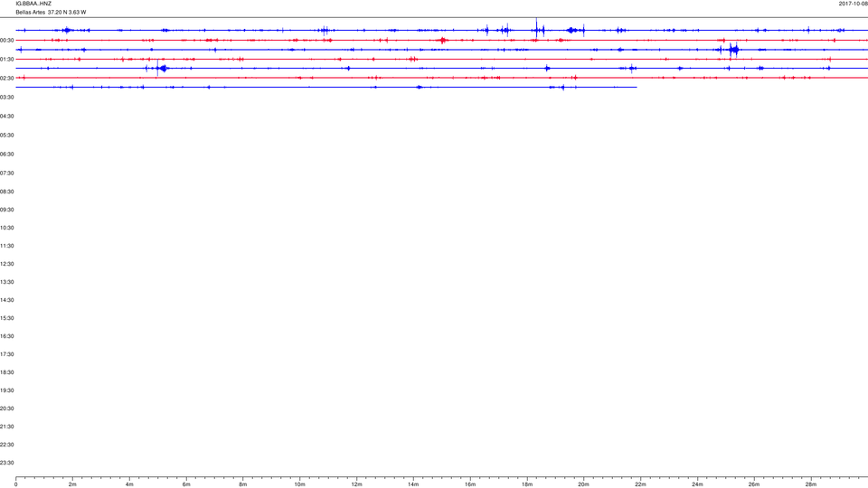This screenshot has width=868, height=488.
Task: Click the 28m axis tick label
Action: pos(811,484)
